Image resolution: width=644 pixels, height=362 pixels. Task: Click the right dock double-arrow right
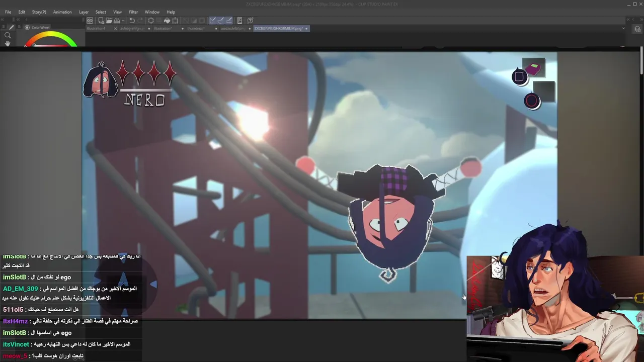click(641, 20)
